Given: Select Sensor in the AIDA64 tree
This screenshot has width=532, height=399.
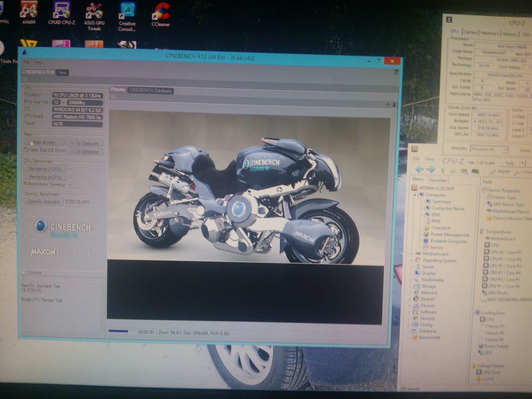Looking at the screenshot, I should [x=433, y=247].
